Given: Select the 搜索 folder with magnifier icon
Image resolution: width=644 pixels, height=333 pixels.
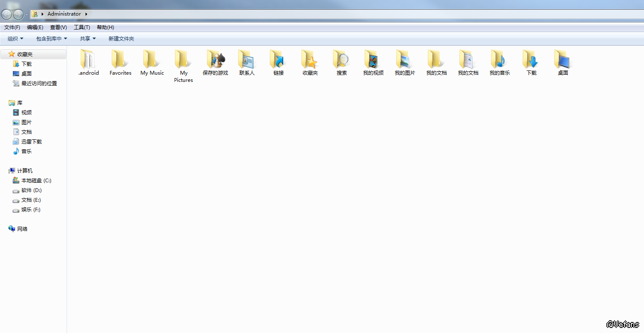Looking at the screenshot, I should click(x=342, y=59).
